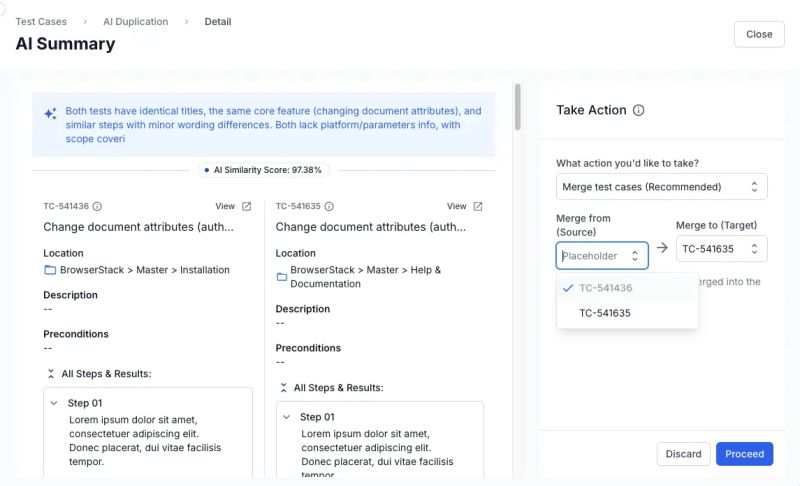This screenshot has width=800, height=486.
Task: Click folder icon beside Help & Documentation location
Action: tap(282, 277)
